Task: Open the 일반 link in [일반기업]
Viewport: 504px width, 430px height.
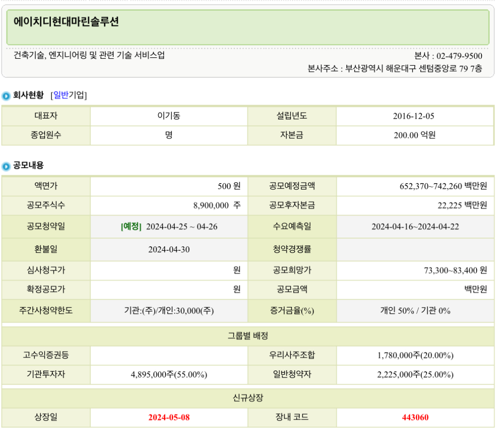Action: (x=61, y=95)
